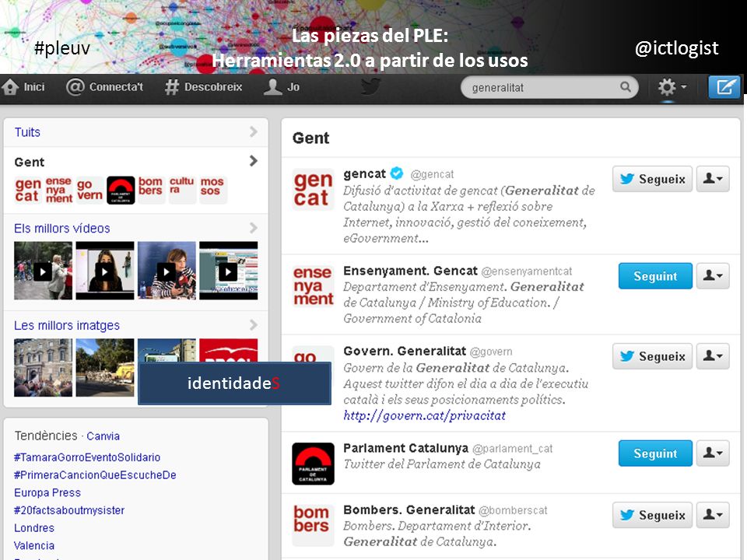Expand Els millors vídeos section
Screen dimensions: 747x560
(254, 228)
